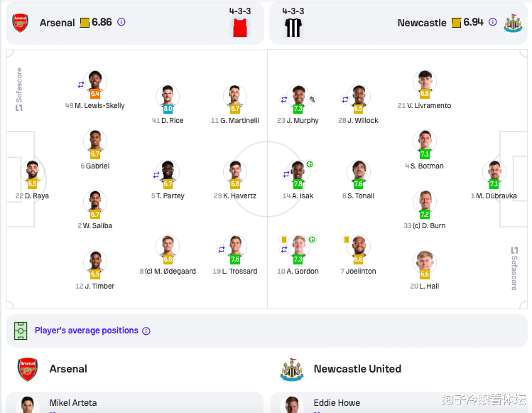This screenshot has width=532, height=413.
Task: Select D. Rice's player avatar
Action: point(168,96)
